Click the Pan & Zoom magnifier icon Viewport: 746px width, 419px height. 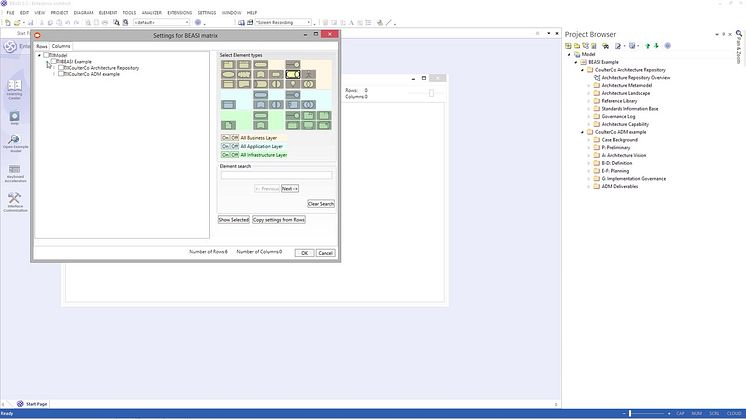click(739, 33)
